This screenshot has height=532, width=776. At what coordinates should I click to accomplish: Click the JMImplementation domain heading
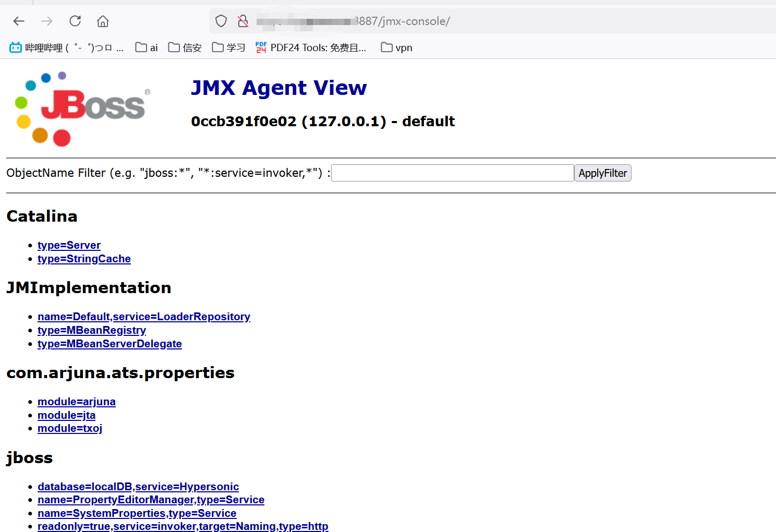(x=89, y=287)
